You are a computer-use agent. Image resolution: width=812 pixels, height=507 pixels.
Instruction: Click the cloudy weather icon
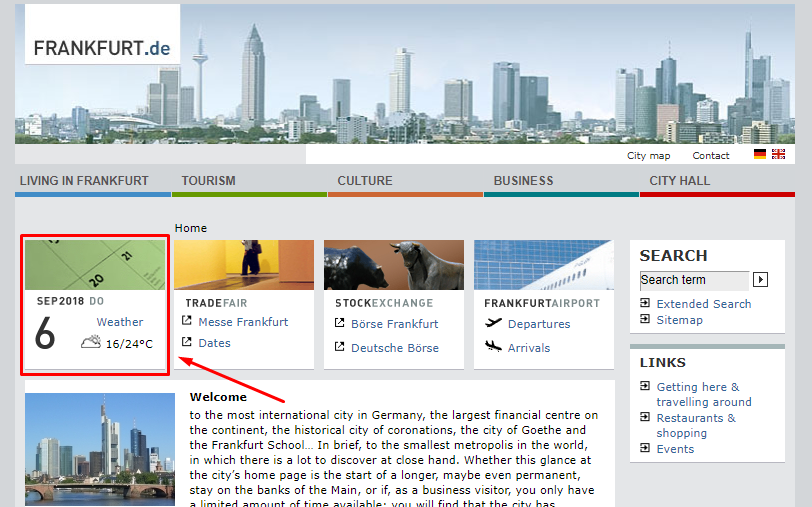tap(91, 343)
